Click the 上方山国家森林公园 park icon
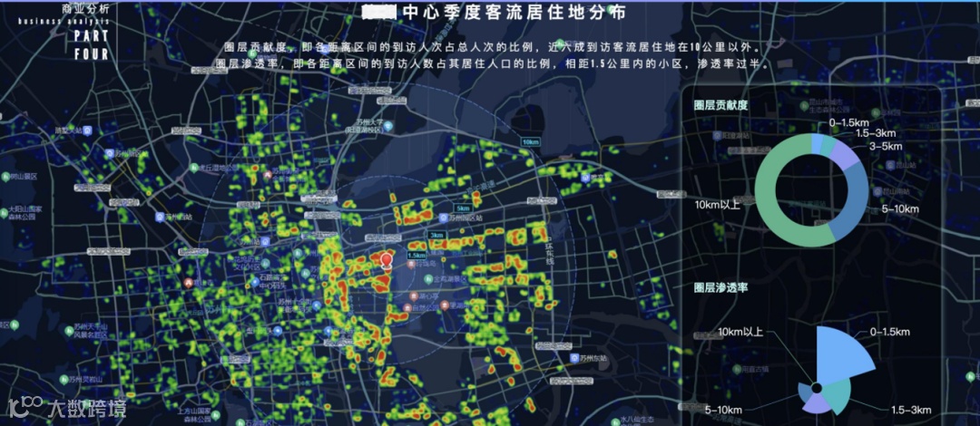980x426 pixels. pos(217,413)
